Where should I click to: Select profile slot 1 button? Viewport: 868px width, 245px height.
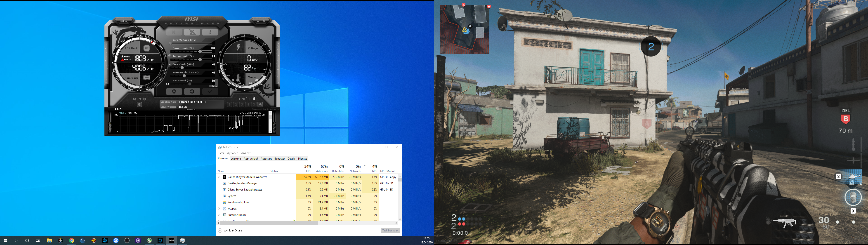(229, 104)
